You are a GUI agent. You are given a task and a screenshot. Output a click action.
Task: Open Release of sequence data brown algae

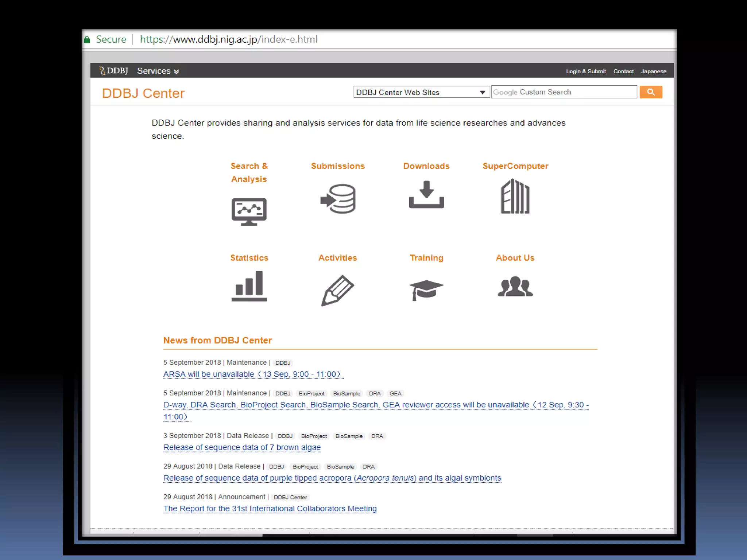(242, 447)
